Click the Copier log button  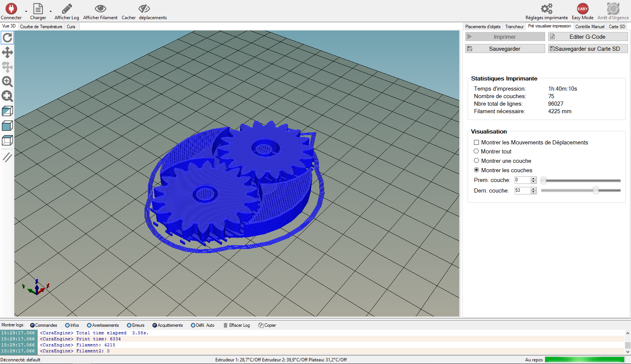[x=267, y=325]
